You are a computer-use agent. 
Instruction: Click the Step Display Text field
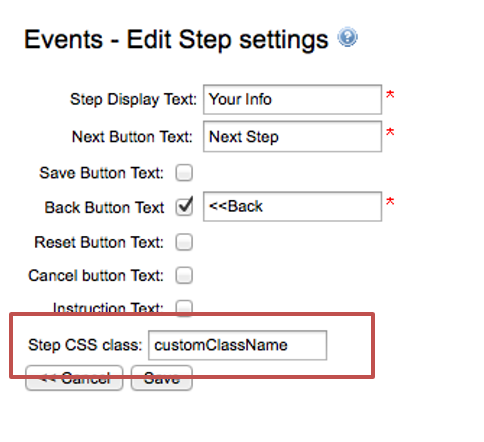292,99
